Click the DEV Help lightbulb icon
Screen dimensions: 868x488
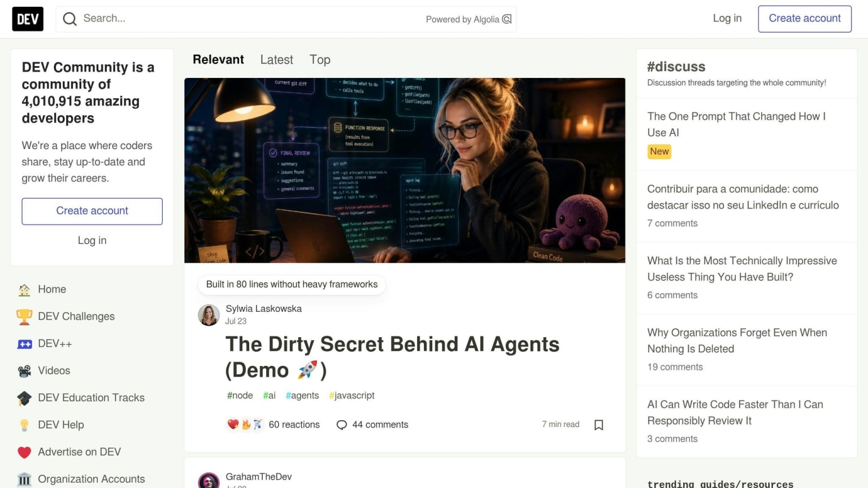tap(24, 425)
